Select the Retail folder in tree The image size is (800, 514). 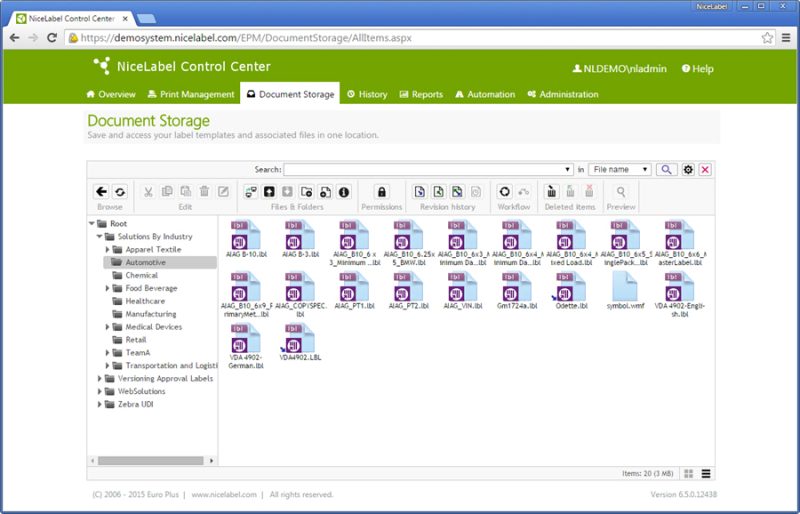[136, 340]
